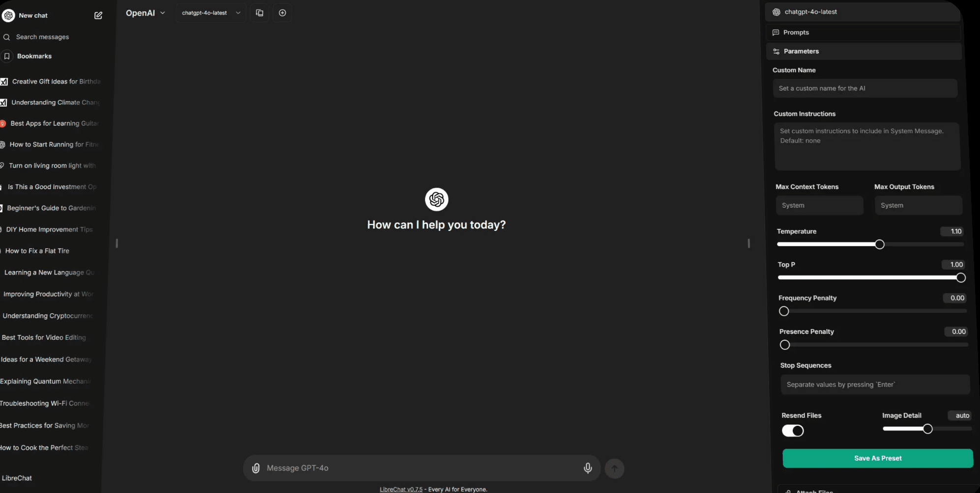
Task: Toggle the Resend Files switch
Action: pos(793,431)
